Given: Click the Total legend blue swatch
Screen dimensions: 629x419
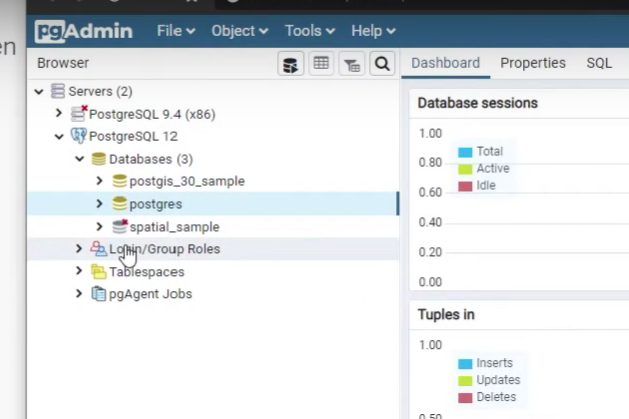Looking at the screenshot, I should point(465,152).
